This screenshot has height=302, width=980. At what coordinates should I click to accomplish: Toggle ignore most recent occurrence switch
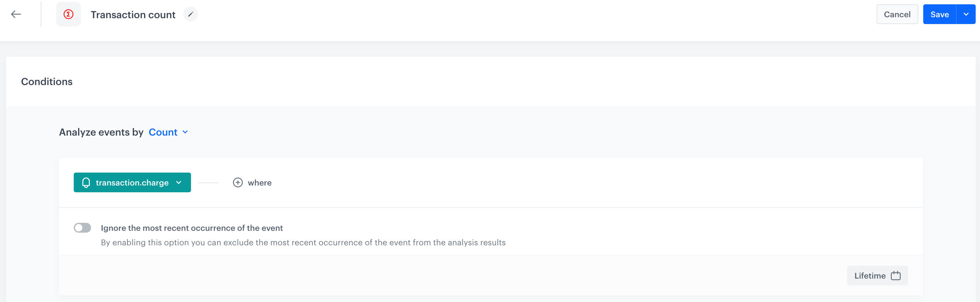[x=82, y=228]
